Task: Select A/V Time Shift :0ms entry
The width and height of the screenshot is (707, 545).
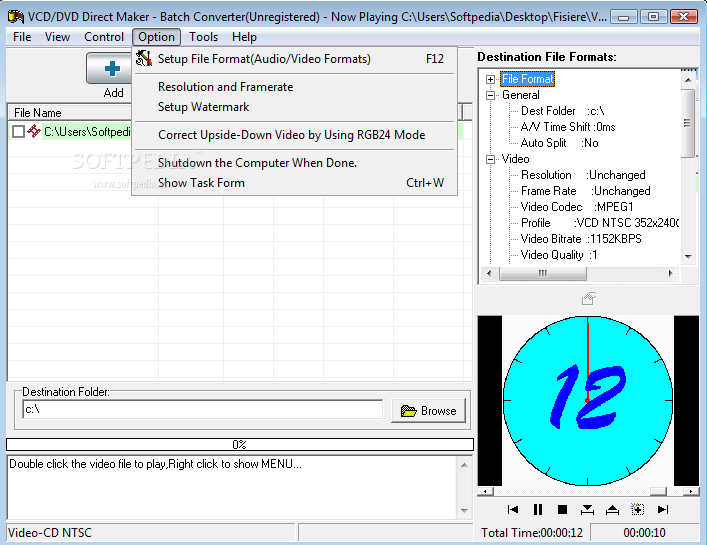Action: point(568,127)
